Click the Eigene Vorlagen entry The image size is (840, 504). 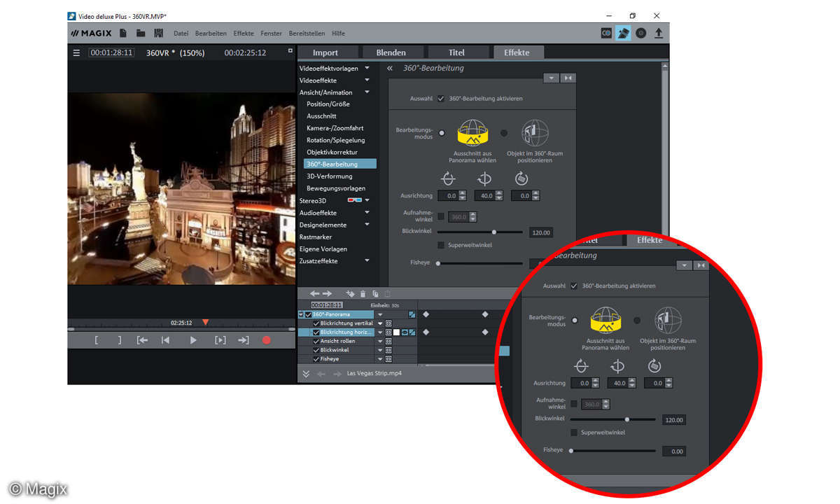323,248
